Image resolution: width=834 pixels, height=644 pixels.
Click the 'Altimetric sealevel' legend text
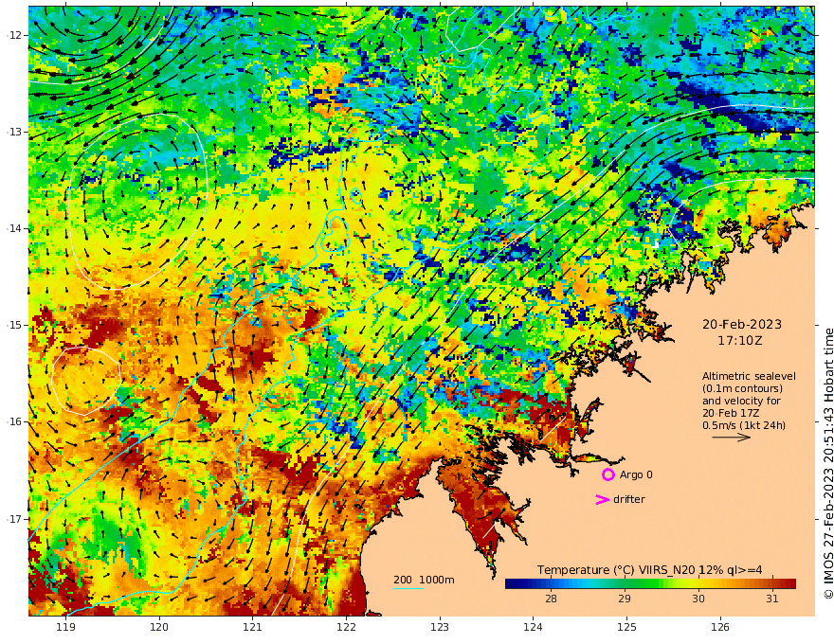click(749, 376)
